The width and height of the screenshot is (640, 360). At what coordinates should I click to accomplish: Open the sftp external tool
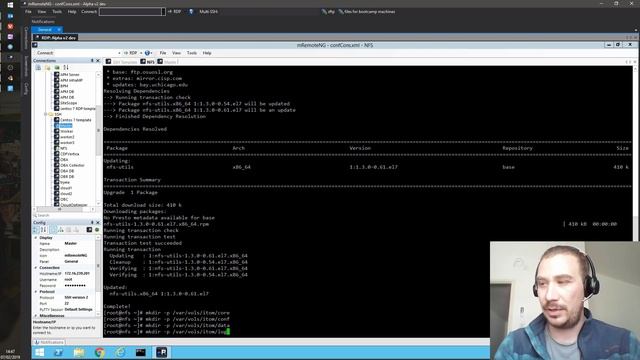pos(328,11)
